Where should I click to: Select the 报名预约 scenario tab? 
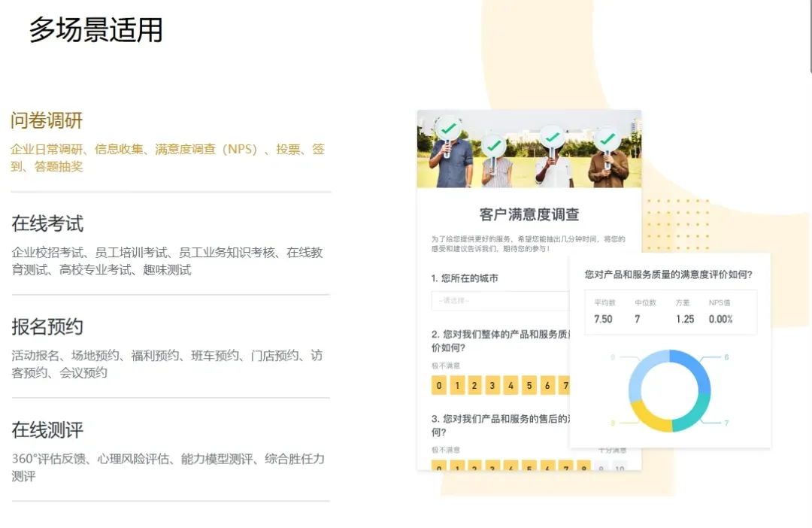click(x=47, y=327)
